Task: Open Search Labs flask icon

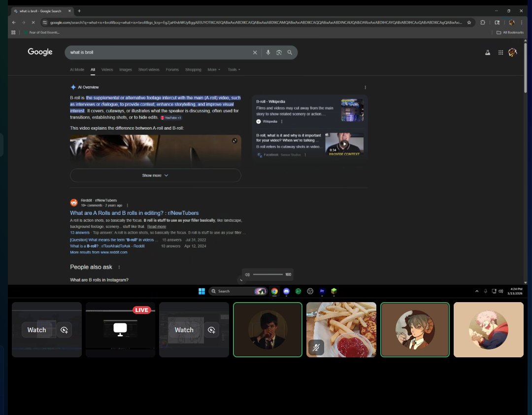Action: coord(488,52)
